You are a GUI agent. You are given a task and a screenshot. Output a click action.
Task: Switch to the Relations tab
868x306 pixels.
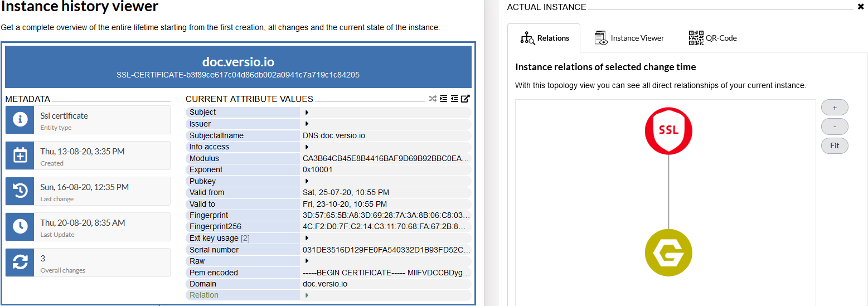coord(544,38)
